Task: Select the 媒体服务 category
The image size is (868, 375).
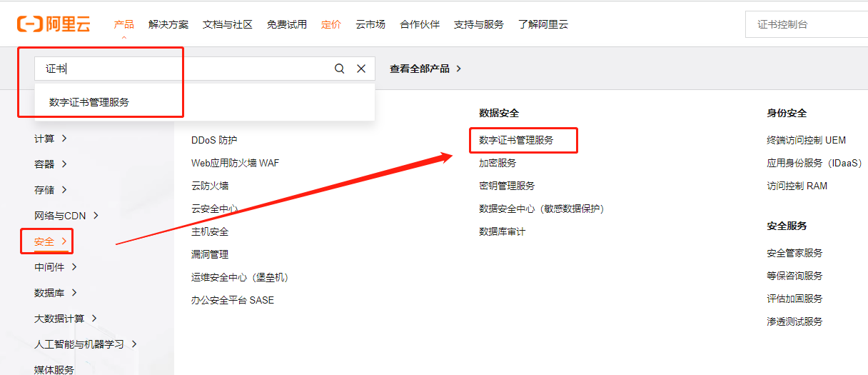Action: point(54,369)
